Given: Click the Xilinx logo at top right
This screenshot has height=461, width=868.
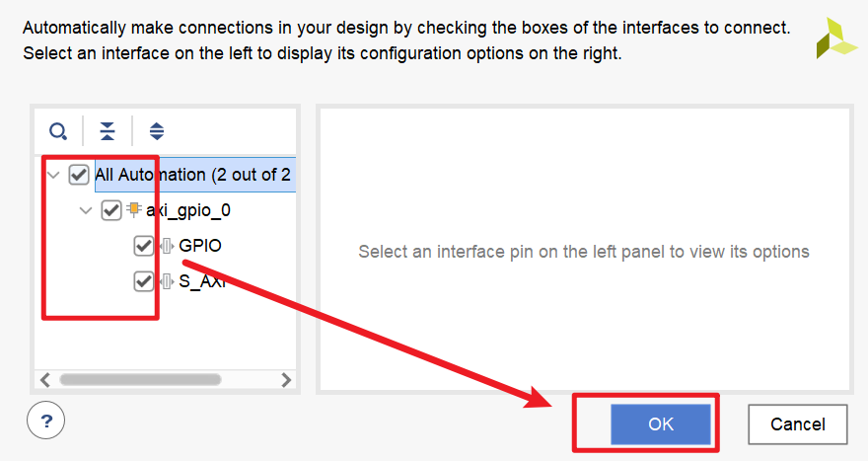Looking at the screenshot, I should pos(837,38).
